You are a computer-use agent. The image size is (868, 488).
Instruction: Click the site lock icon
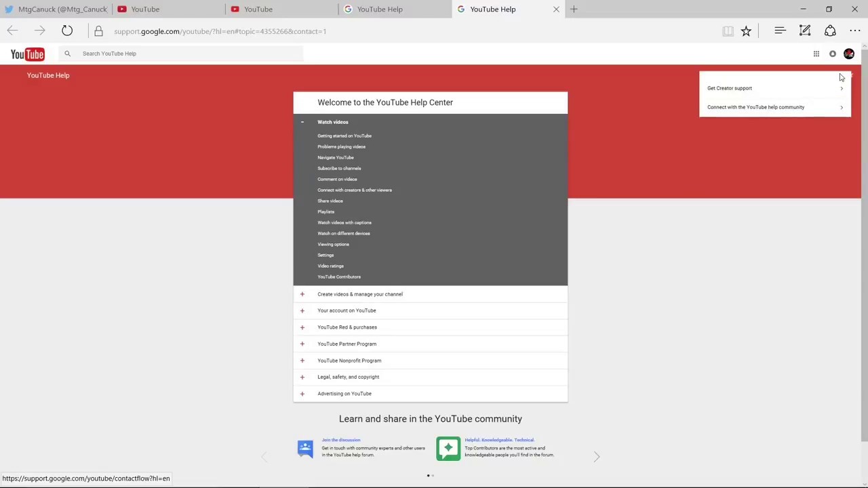tap(98, 31)
